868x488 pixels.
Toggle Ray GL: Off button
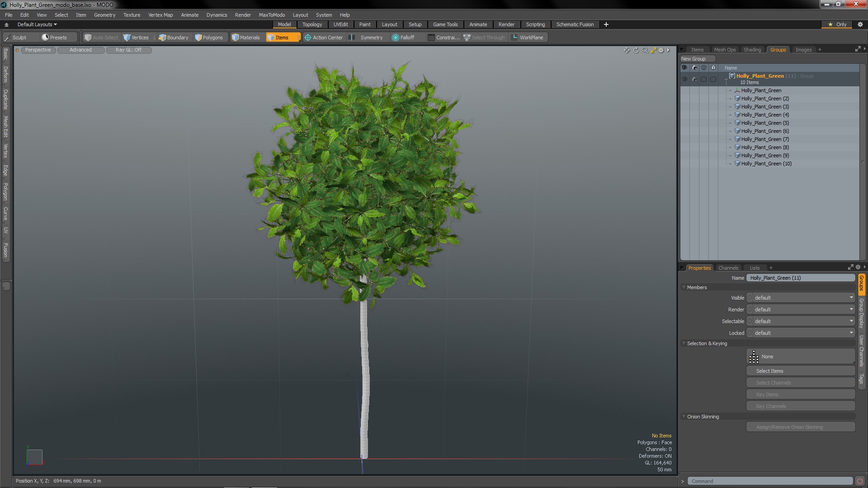coord(128,50)
